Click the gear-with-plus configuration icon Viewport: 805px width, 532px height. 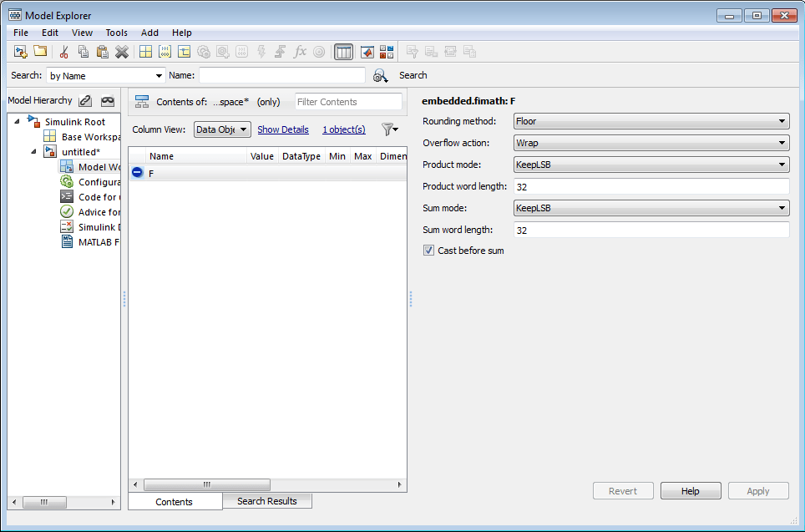(222, 52)
